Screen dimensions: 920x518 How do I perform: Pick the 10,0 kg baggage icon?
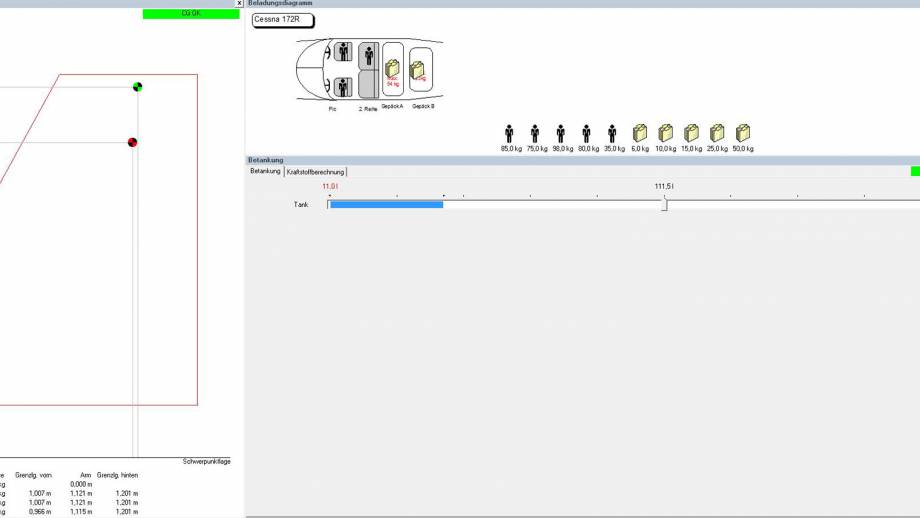pyautogui.click(x=665, y=133)
